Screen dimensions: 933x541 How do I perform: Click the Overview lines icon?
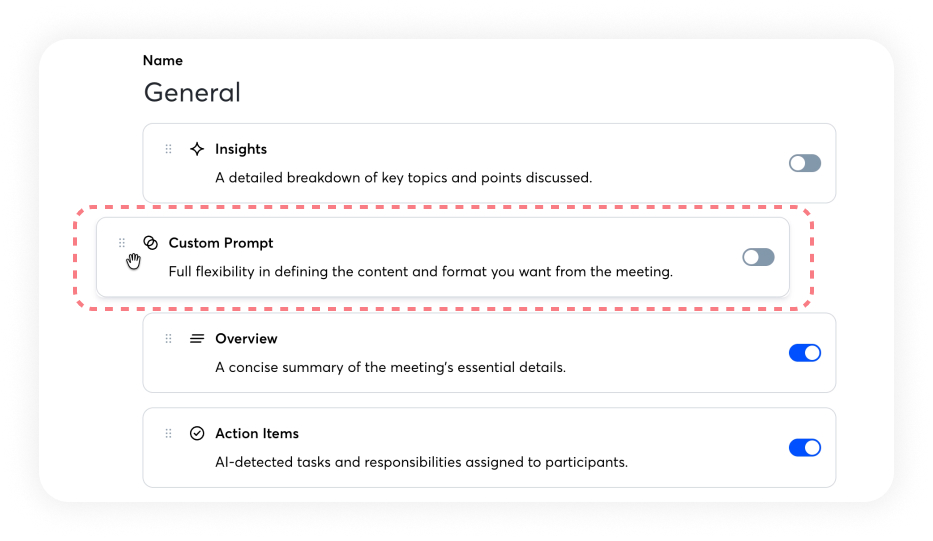click(x=197, y=339)
